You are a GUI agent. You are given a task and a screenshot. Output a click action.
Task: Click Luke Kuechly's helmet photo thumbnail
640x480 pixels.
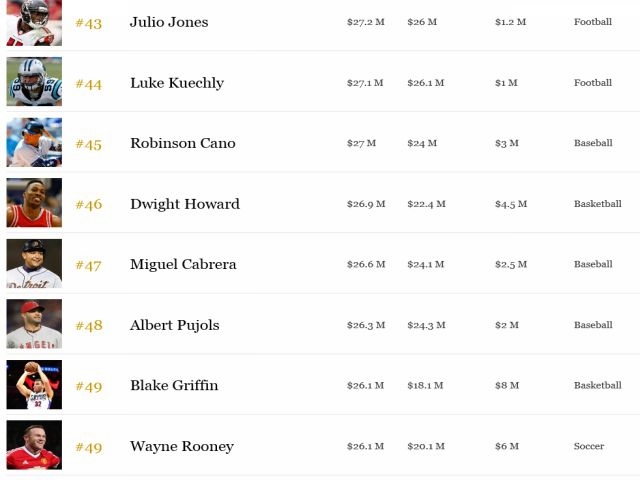34,82
